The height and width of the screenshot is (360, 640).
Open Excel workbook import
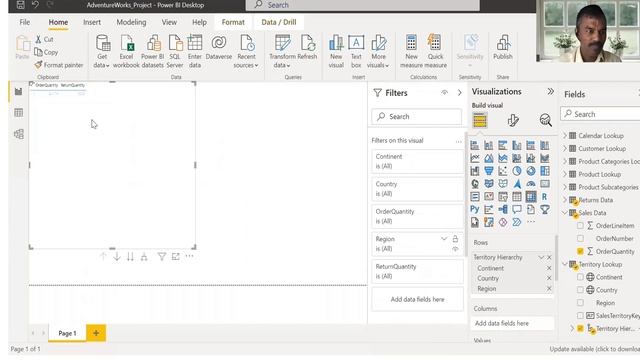tap(127, 43)
